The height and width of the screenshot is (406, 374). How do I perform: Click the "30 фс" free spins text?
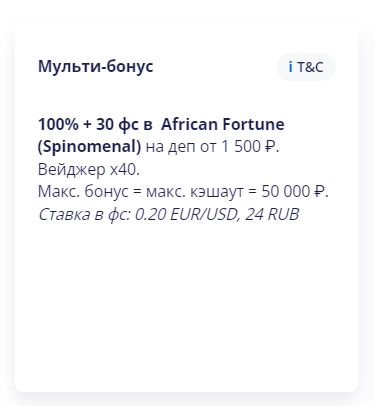point(118,125)
